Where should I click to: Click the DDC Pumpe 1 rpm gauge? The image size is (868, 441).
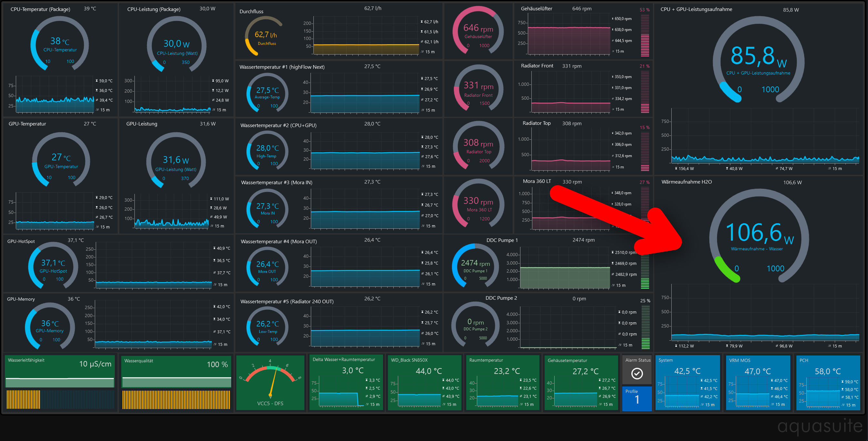click(475, 265)
